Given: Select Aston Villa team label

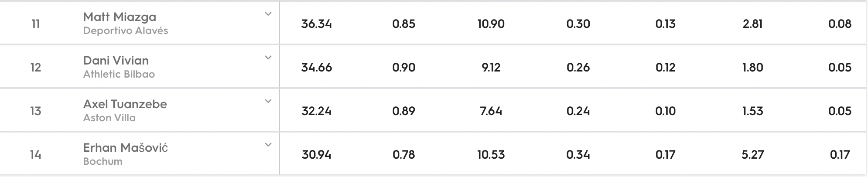Looking at the screenshot, I should (109, 118).
